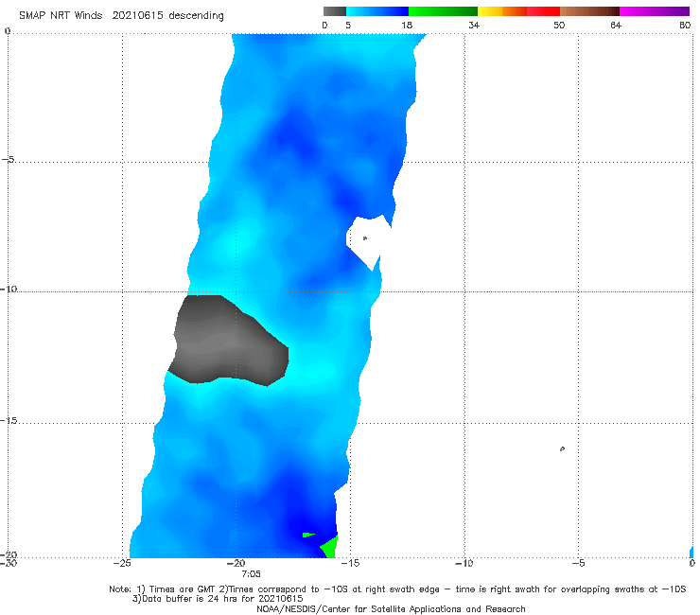Click the cyan-to-blue 5–18 color bar segment
The image size is (700, 615).
tap(377, 11)
